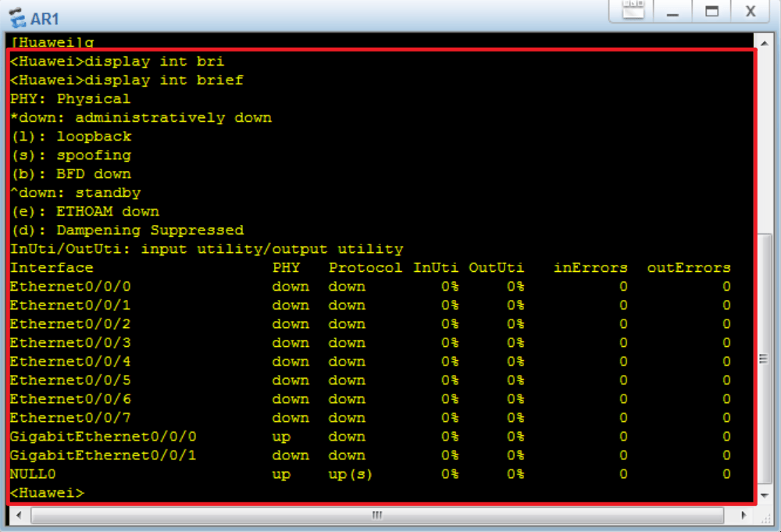Click the "GigabitEthernet0/0/1" interface name
This screenshot has width=781, height=532.
click(x=103, y=455)
